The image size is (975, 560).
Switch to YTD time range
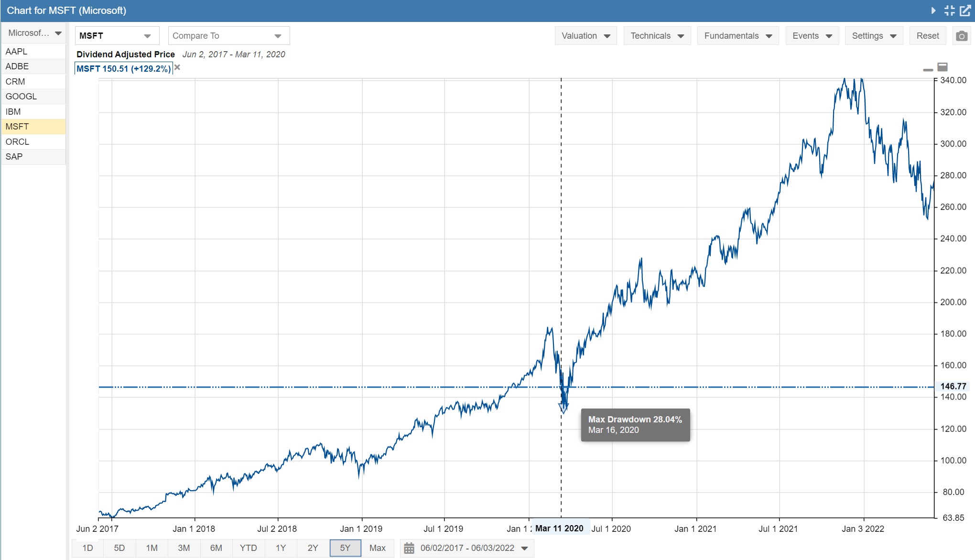249,548
